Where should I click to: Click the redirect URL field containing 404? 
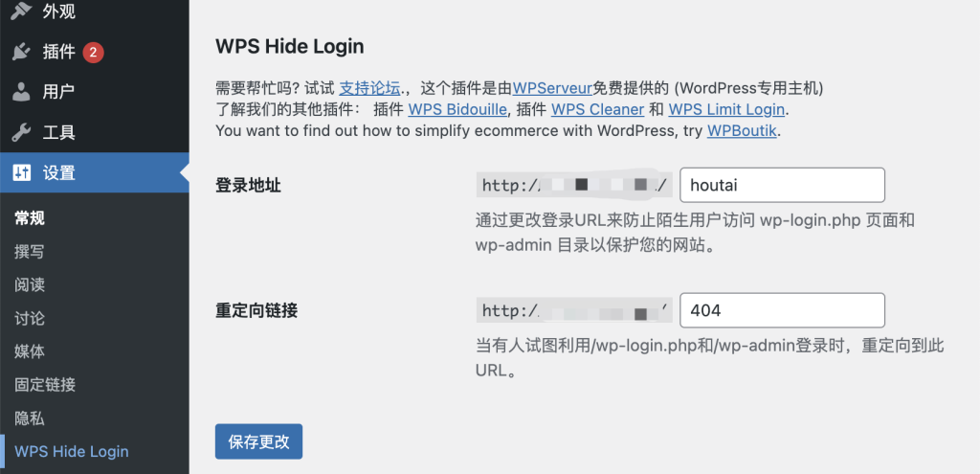tap(782, 310)
